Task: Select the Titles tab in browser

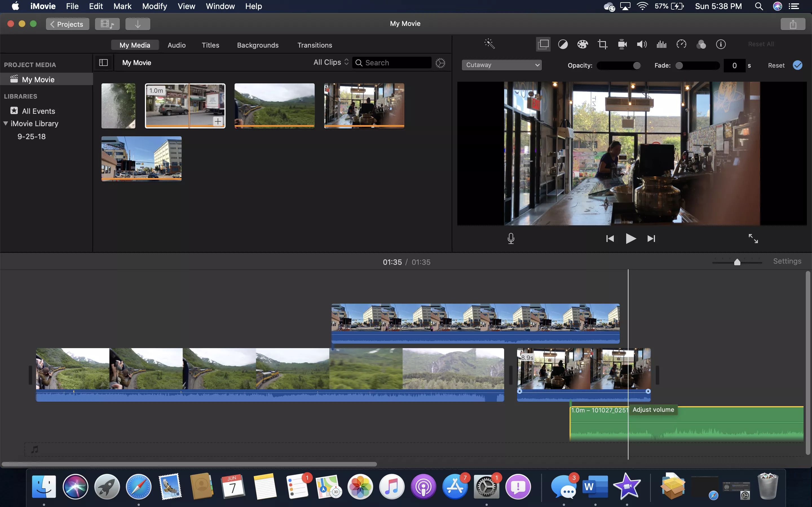Action: coord(210,45)
